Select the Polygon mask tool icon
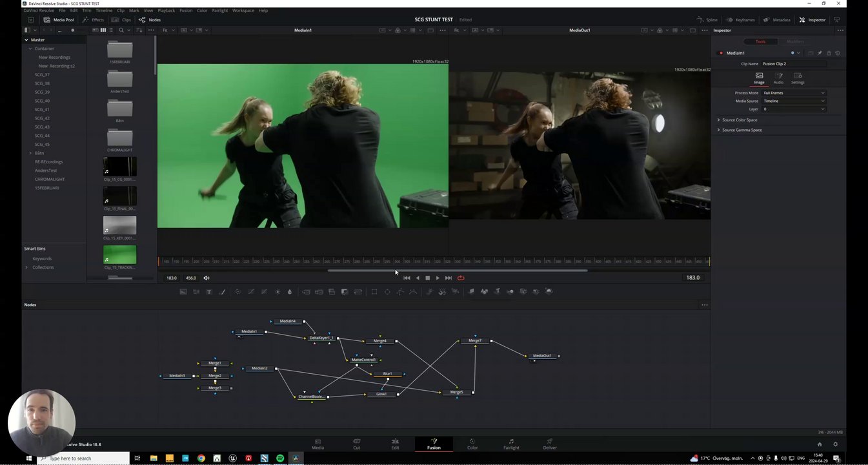 tap(400, 292)
